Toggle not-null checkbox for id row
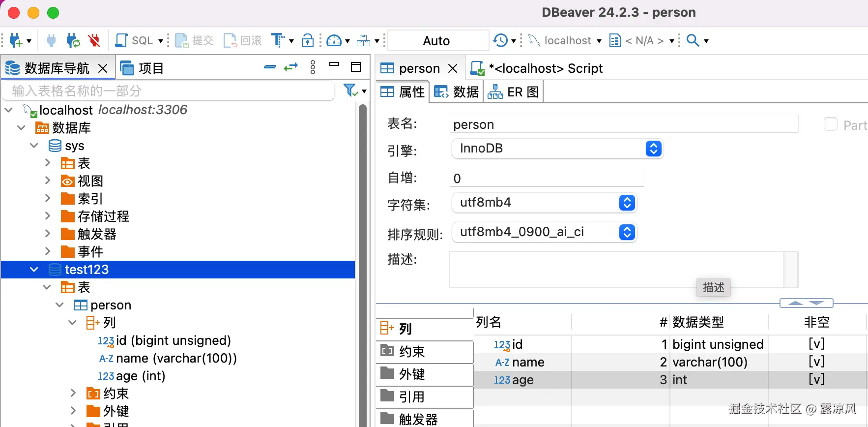Image resolution: width=868 pixels, height=427 pixels. pyautogui.click(x=816, y=344)
